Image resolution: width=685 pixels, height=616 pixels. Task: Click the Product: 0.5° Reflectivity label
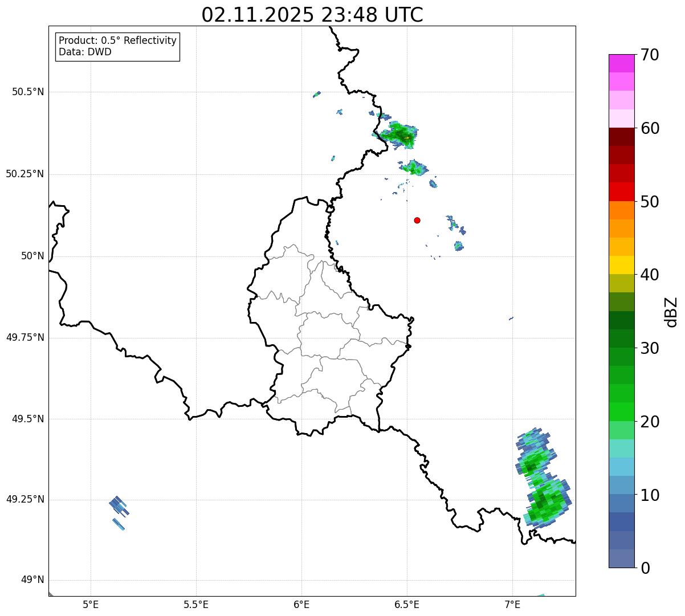click(117, 41)
